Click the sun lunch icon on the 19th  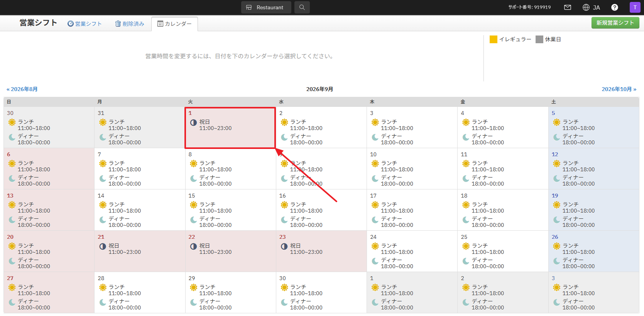[x=556, y=205]
